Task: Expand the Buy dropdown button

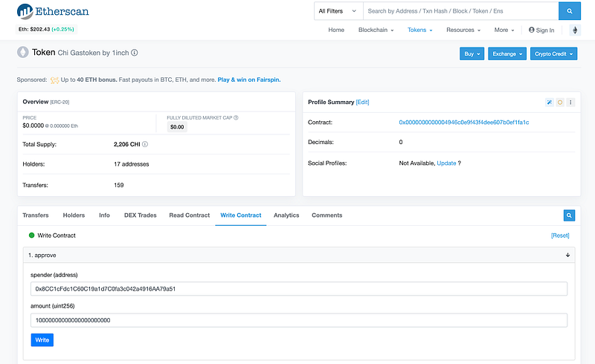Action: point(472,53)
